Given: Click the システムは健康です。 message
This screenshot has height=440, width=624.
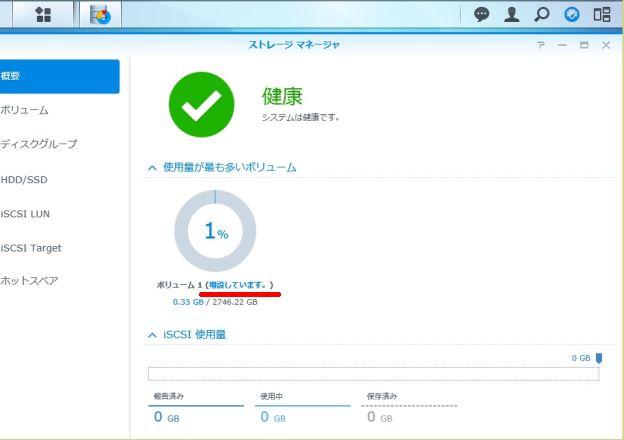Looking at the screenshot, I should 300,117.
